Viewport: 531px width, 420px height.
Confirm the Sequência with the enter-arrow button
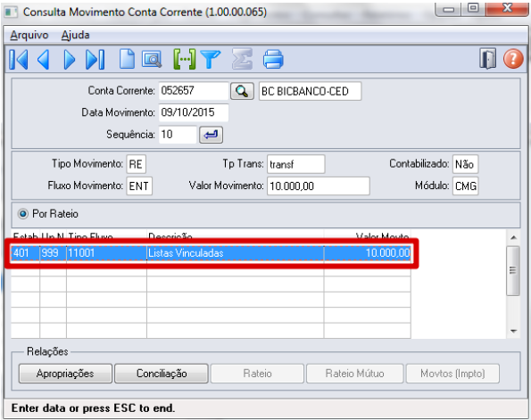coord(211,135)
